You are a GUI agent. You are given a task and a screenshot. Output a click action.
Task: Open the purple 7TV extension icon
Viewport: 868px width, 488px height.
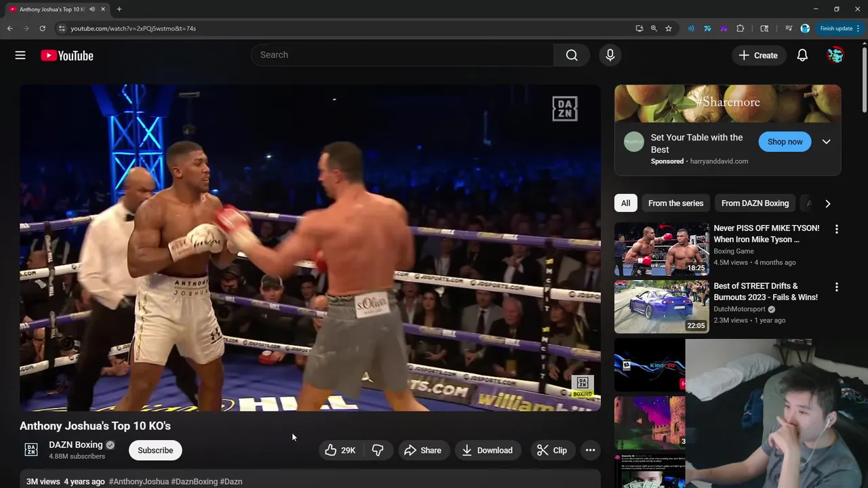click(x=724, y=28)
